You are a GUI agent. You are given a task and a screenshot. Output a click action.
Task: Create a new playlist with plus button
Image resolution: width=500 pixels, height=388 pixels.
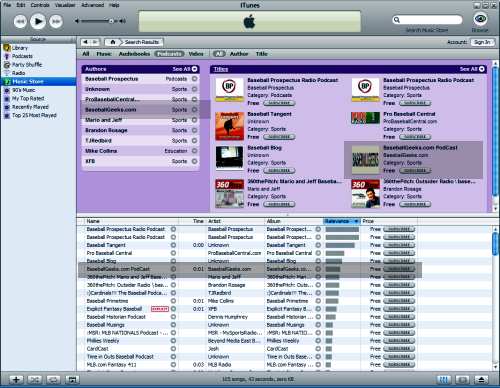click(x=16, y=379)
